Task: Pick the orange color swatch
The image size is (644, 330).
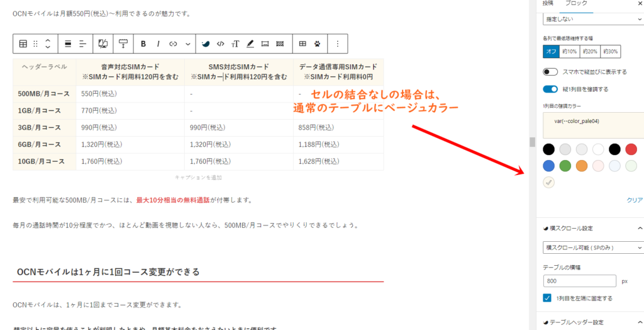Action: [x=582, y=166]
